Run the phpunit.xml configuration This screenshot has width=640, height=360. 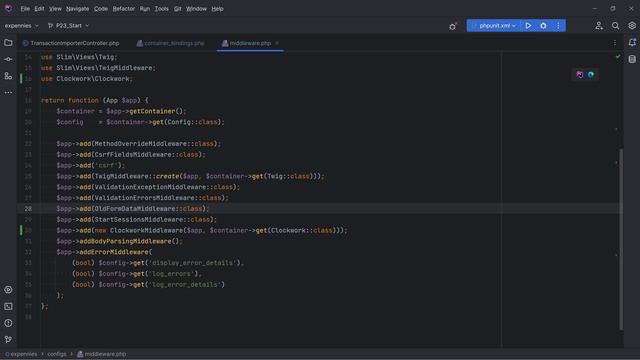click(528, 26)
